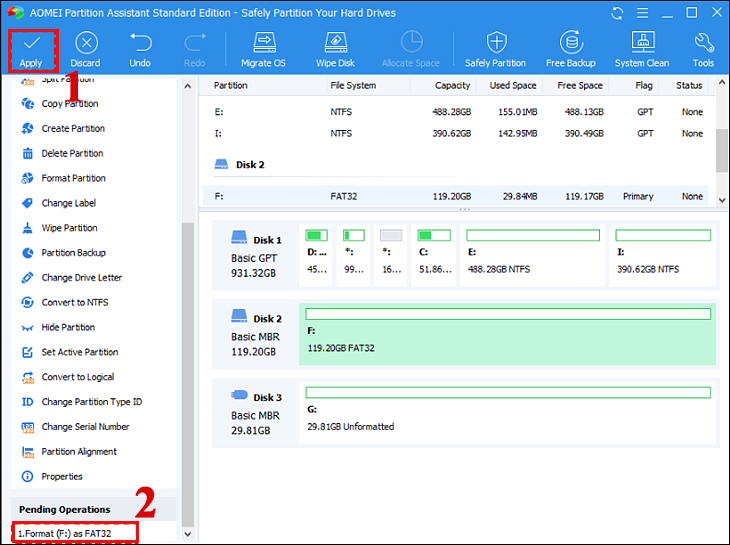The height and width of the screenshot is (545, 730).
Task: Launch the Wipe Disk tool
Action: click(335, 50)
